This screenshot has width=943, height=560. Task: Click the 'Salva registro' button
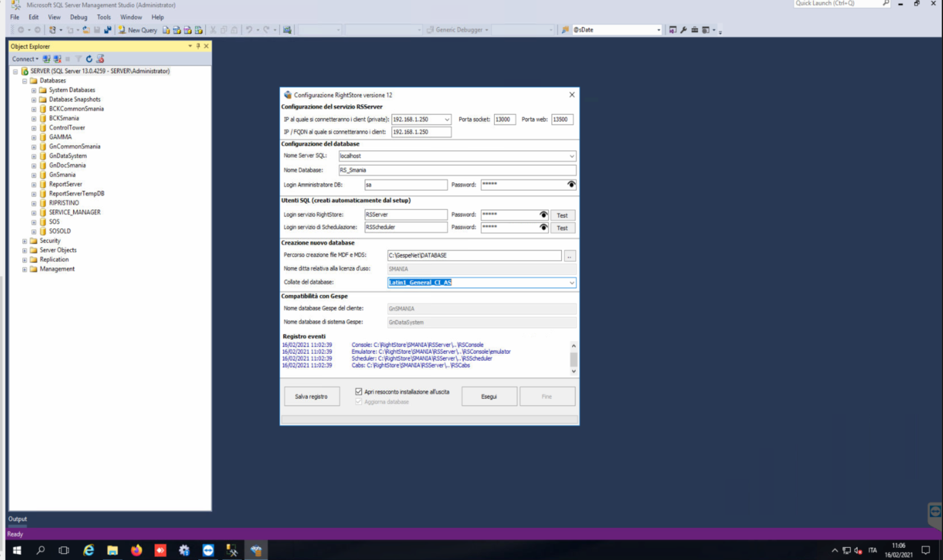tap(312, 397)
